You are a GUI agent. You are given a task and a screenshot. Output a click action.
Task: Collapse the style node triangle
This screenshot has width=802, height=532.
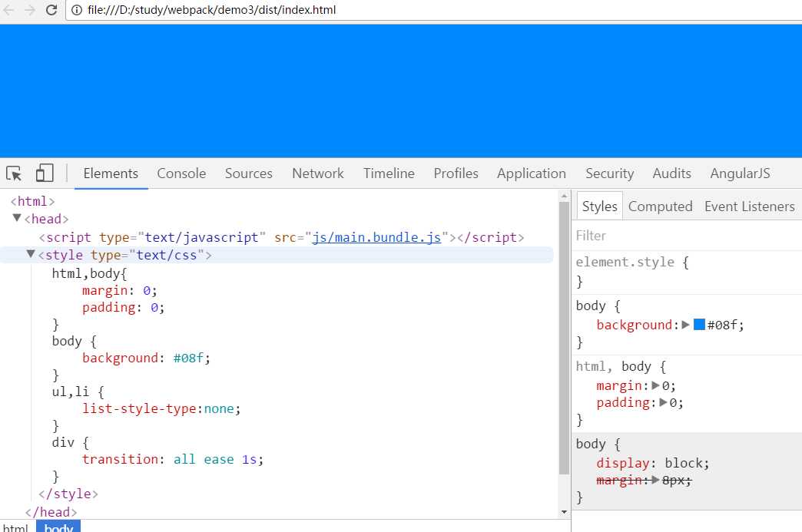click(x=31, y=254)
